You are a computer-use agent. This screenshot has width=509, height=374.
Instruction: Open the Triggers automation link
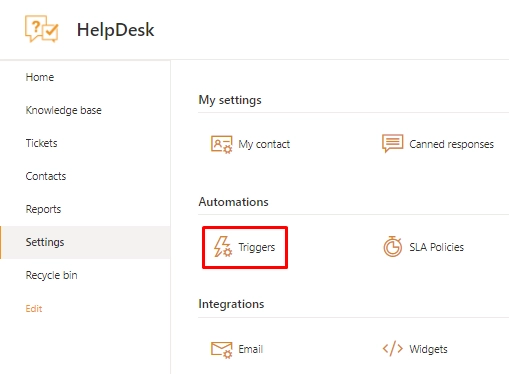(257, 247)
